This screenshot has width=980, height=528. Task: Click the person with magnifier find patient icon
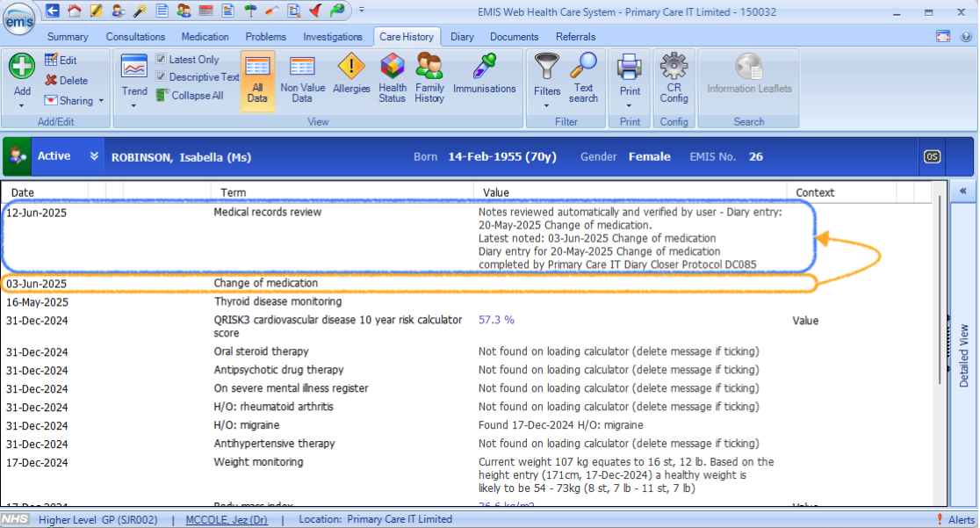pyautogui.click(x=118, y=11)
